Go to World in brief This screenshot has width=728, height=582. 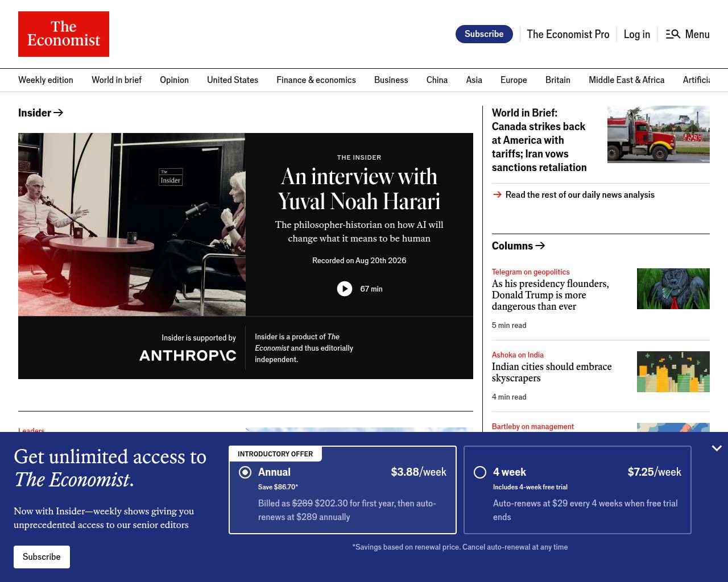pyautogui.click(x=117, y=80)
